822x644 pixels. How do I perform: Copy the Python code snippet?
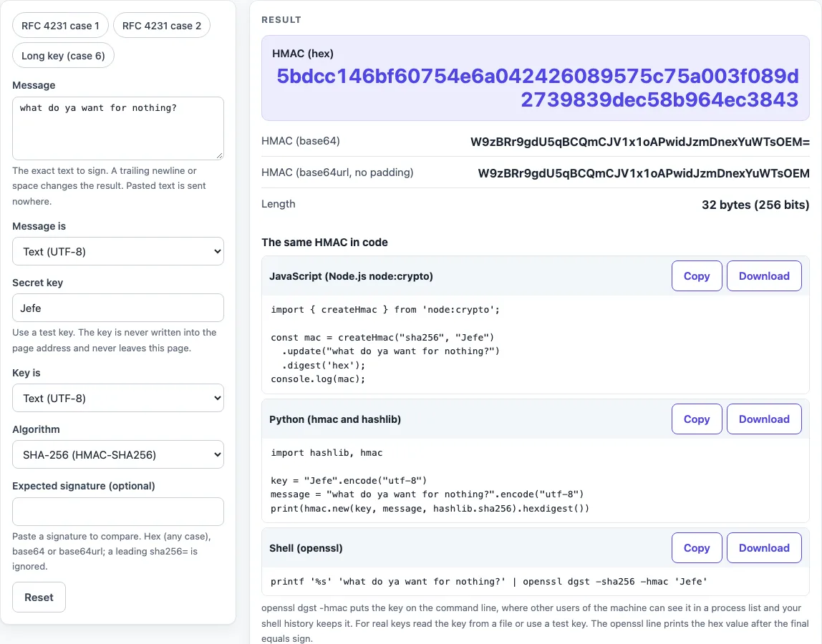(x=697, y=419)
